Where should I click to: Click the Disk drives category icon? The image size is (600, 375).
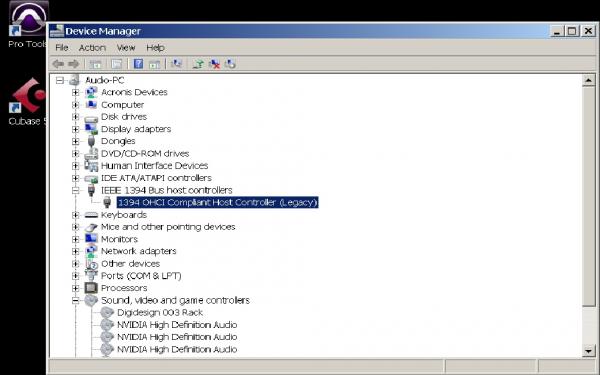(91, 118)
